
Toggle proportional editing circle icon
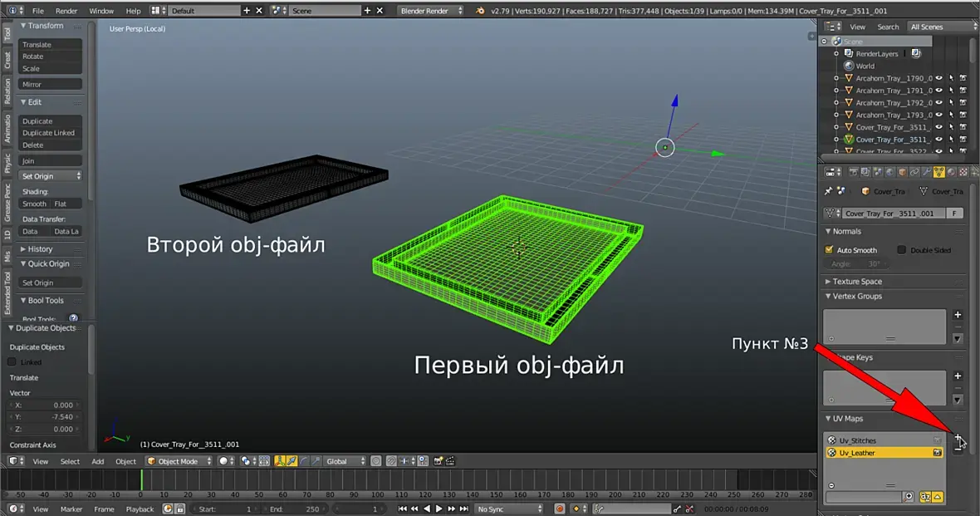click(x=375, y=461)
